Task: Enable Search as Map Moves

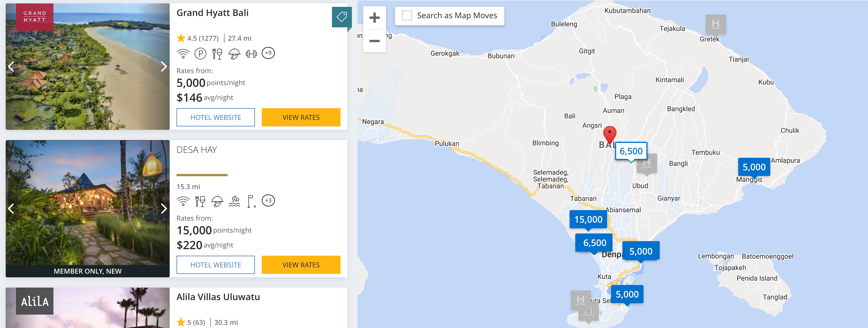Action: [x=407, y=15]
